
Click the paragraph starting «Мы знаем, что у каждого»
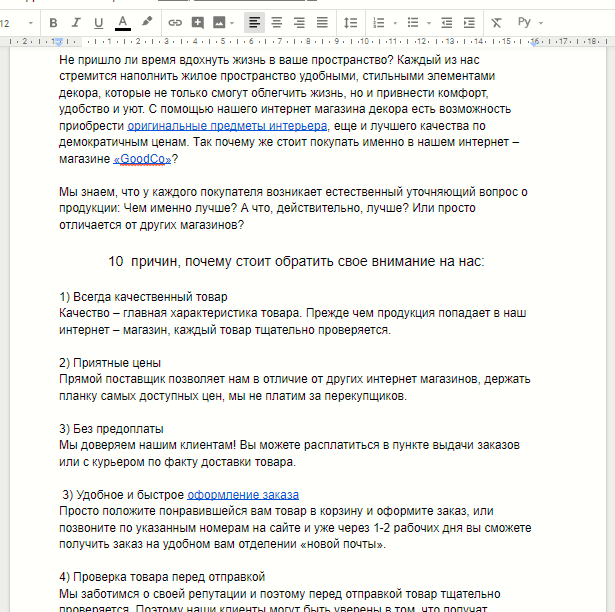tap(293, 208)
